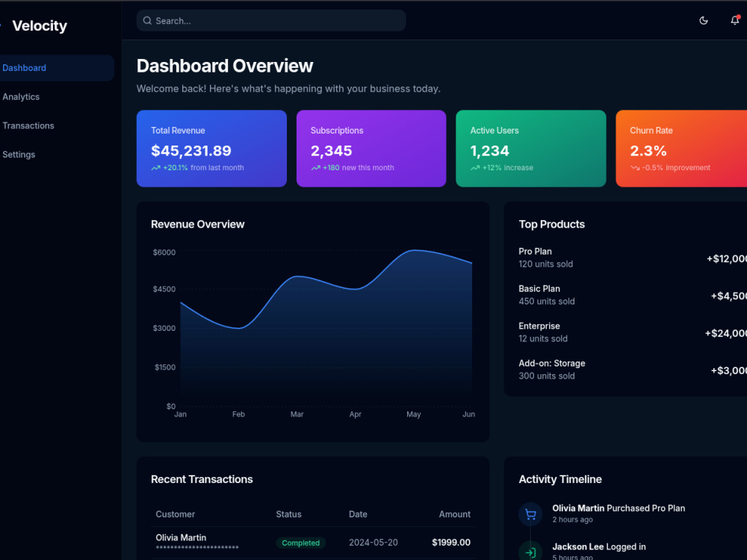Click the Mar label on chart axis
The width and height of the screenshot is (747, 560).
coord(297,414)
